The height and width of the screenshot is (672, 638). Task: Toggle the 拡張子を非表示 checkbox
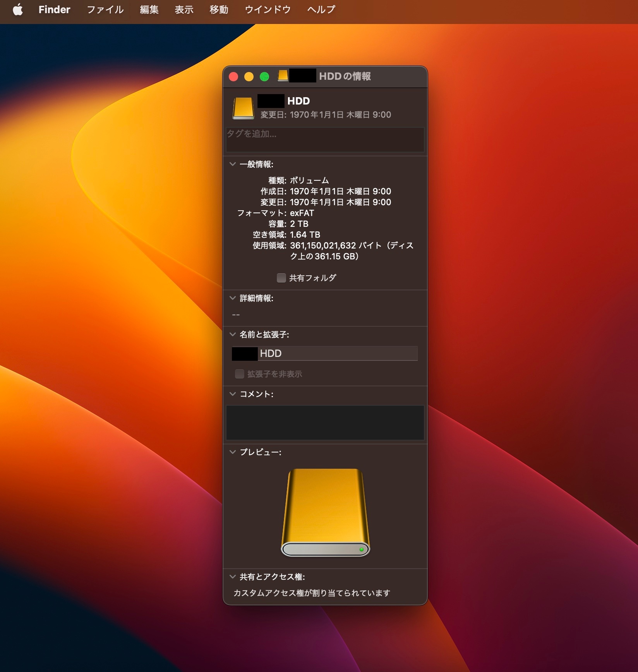(240, 374)
